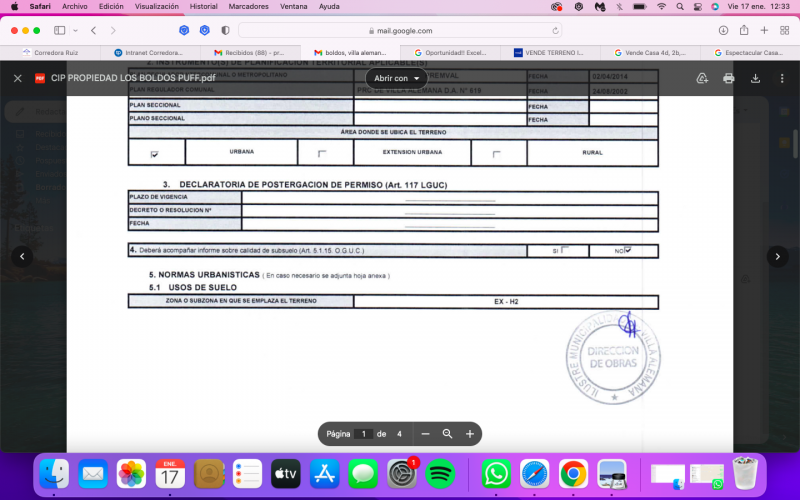Open Google Chrome from the Dock
The width and height of the screenshot is (800, 500).
573,474
